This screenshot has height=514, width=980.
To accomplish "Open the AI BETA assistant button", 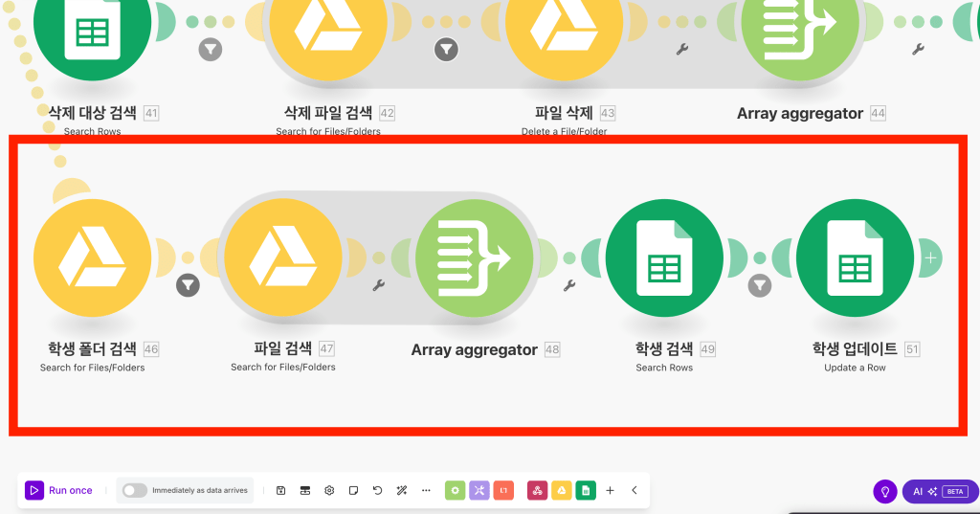I will pos(940,491).
